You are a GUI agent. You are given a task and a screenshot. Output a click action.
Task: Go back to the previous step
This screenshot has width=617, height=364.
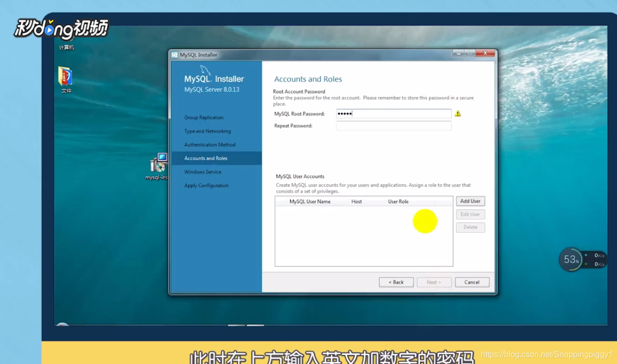click(396, 282)
